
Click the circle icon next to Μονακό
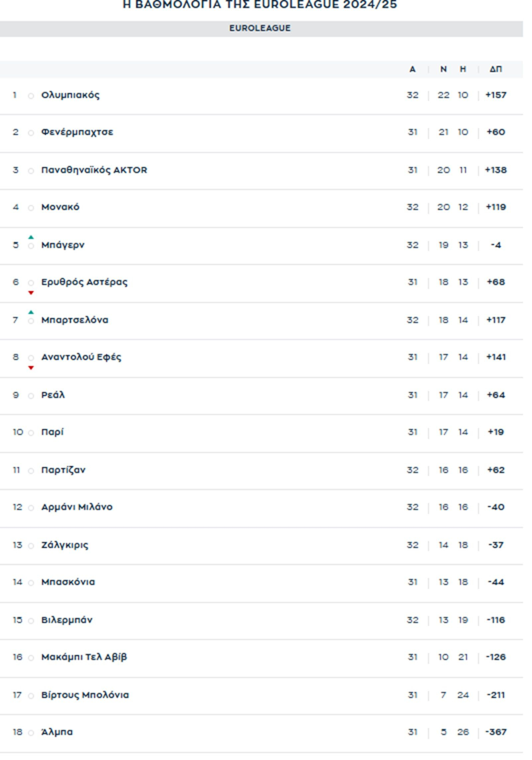click(x=31, y=208)
